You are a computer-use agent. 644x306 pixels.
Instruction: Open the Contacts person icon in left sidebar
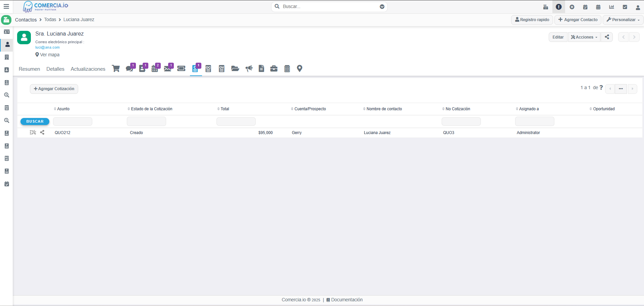(x=7, y=45)
